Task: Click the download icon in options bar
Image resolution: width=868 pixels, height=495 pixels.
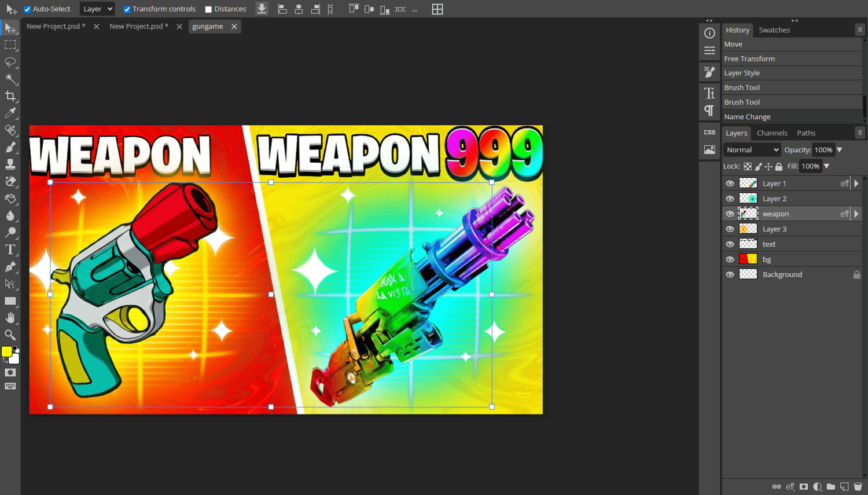Action: (262, 9)
